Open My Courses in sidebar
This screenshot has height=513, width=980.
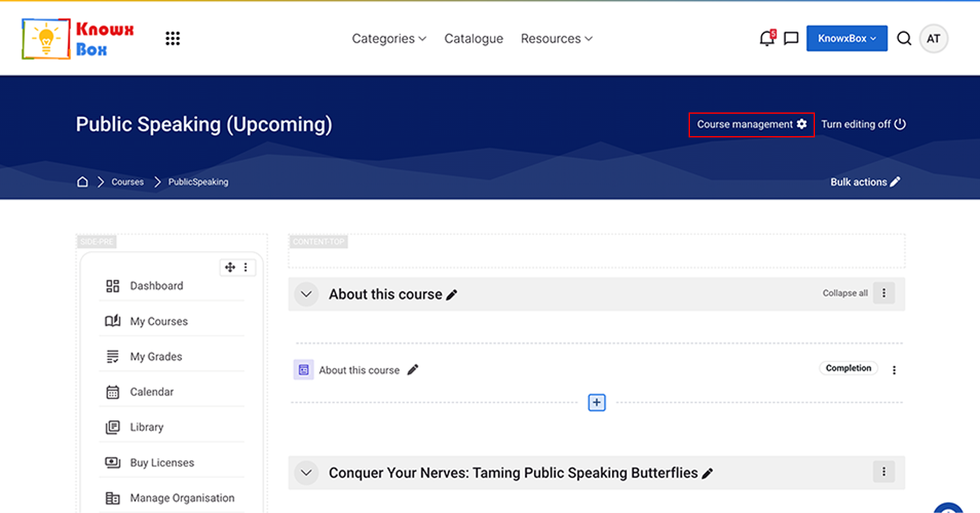(159, 322)
